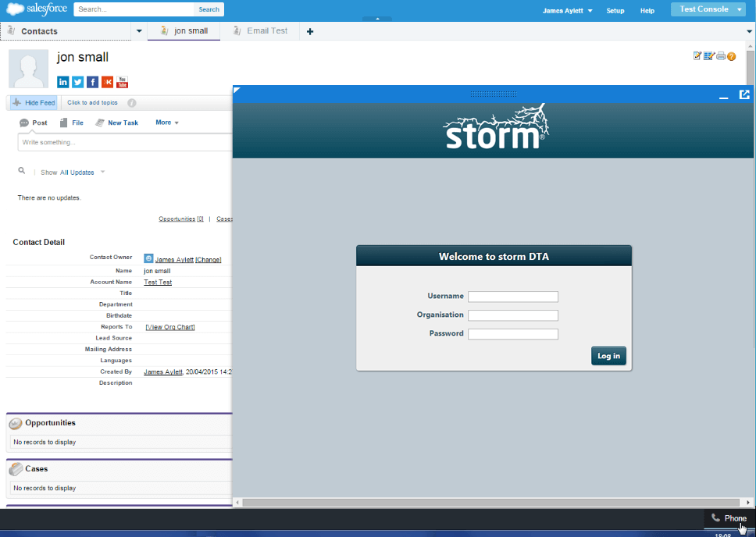The height and width of the screenshot is (537, 756).
Task: Click the topics info icon
Action: pyautogui.click(x=132, y=103)
